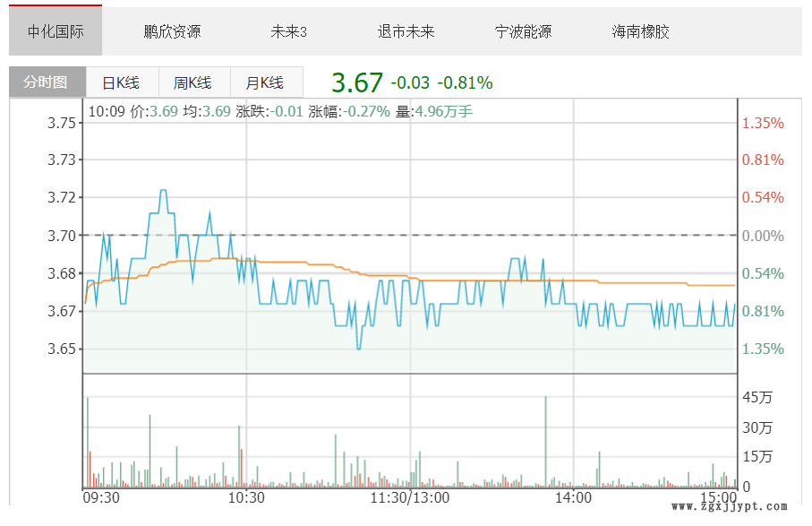Click the 3.68 price axis label
The width and height of the screenshot is (812, 526).
click(62, 273)
